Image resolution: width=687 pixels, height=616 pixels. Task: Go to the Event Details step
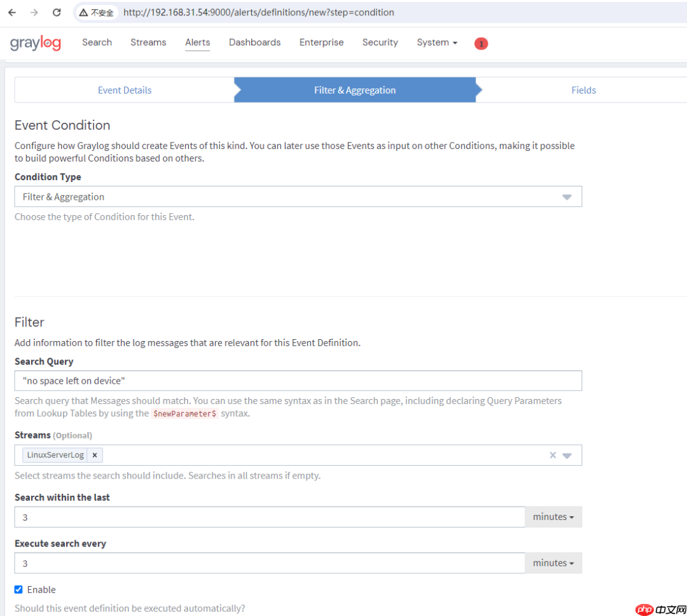[125, 90]
